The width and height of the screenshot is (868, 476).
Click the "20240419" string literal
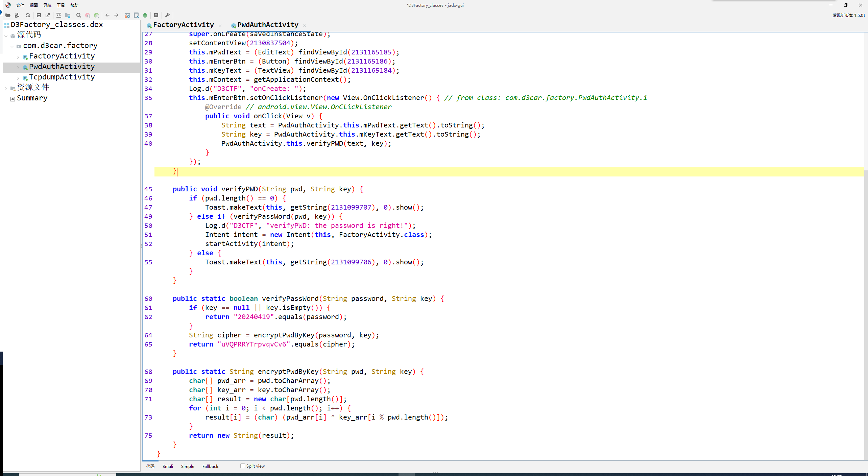coord(254,317)
